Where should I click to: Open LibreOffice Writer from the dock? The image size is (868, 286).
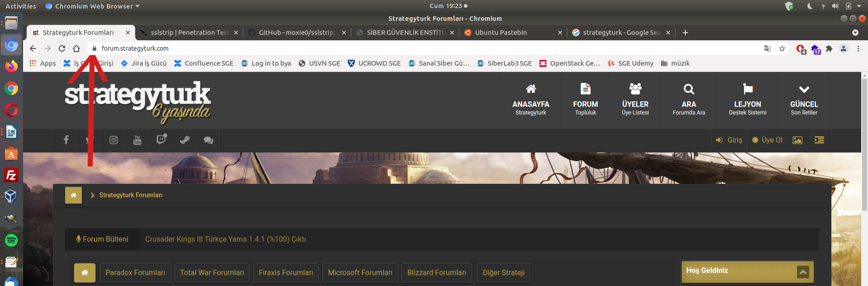pyautogui.click(x=11, y=132)
